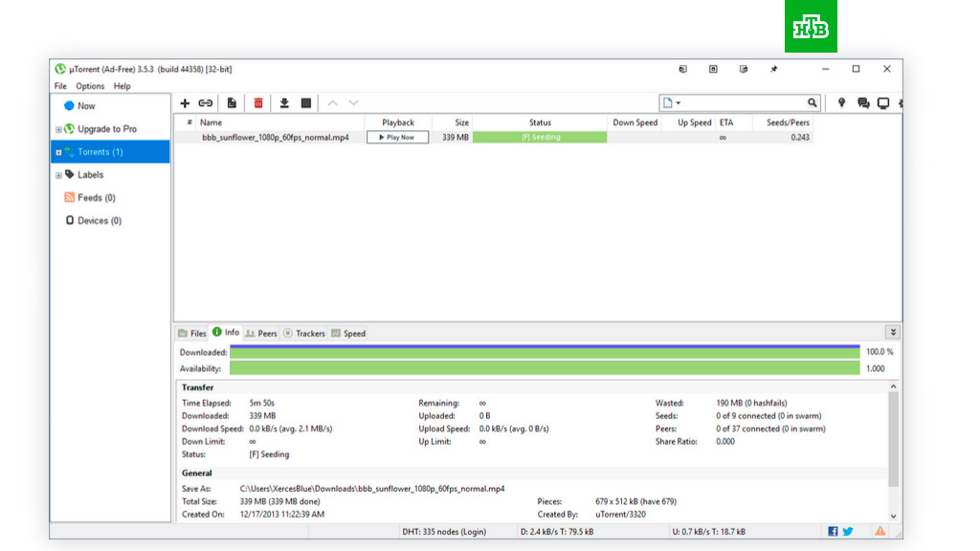Click the Created On date 12/17/2013 11:22:39 AM
The image size is (980, 551).
pos(282,514)
